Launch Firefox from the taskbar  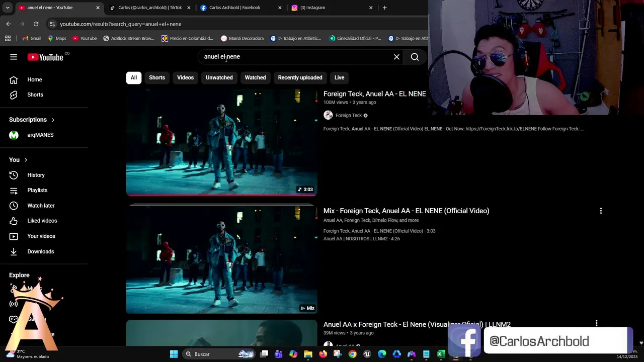(x=323, y=354)
